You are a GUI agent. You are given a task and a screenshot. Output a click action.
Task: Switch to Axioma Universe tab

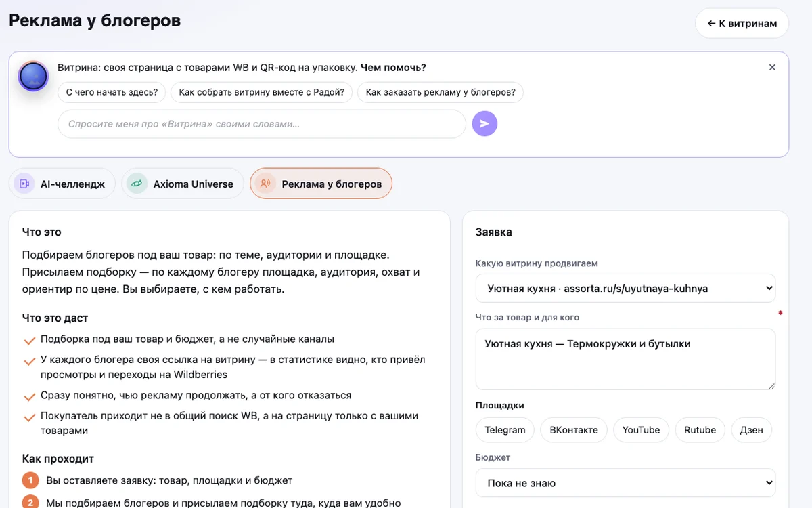[183, 184]
